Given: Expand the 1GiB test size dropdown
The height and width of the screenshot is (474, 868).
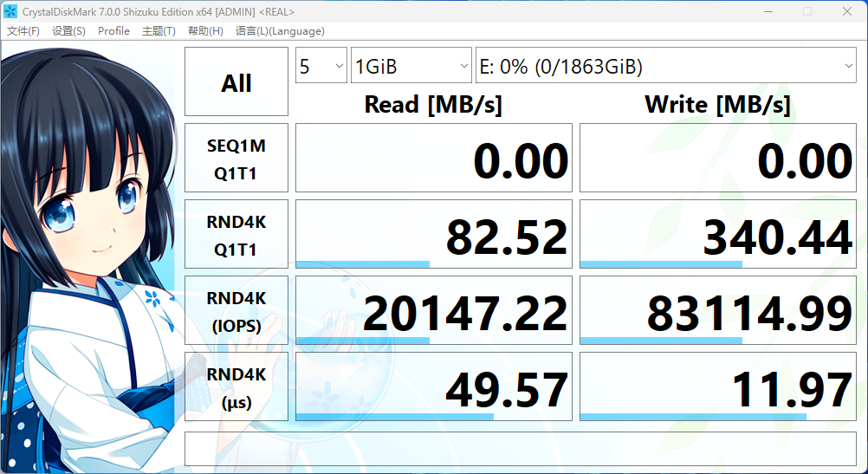Looking at the screenshot, I should pyautogui.click(x=411, y=67).
